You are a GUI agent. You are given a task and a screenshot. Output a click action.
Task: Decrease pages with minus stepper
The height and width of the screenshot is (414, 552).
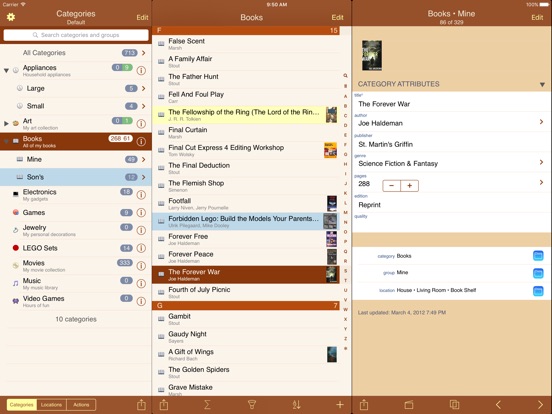pos(391,186)
